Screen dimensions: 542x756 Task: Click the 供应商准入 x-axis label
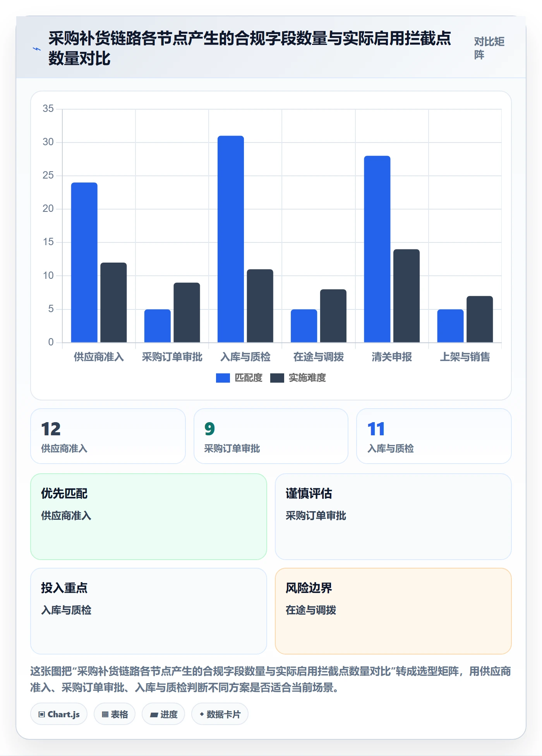[99, 357]
